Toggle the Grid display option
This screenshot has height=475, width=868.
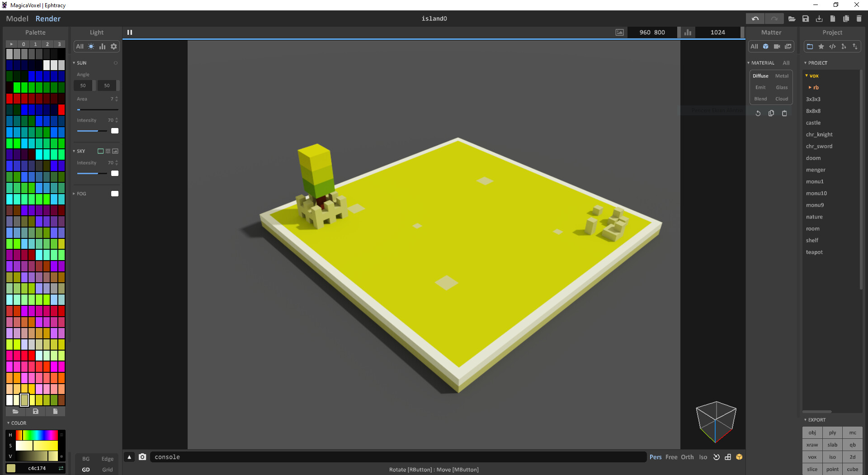point(107,470)
